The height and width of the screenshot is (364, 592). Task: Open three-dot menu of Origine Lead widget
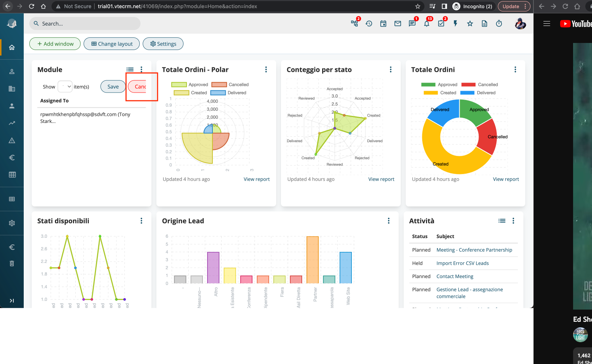point(388,221)
